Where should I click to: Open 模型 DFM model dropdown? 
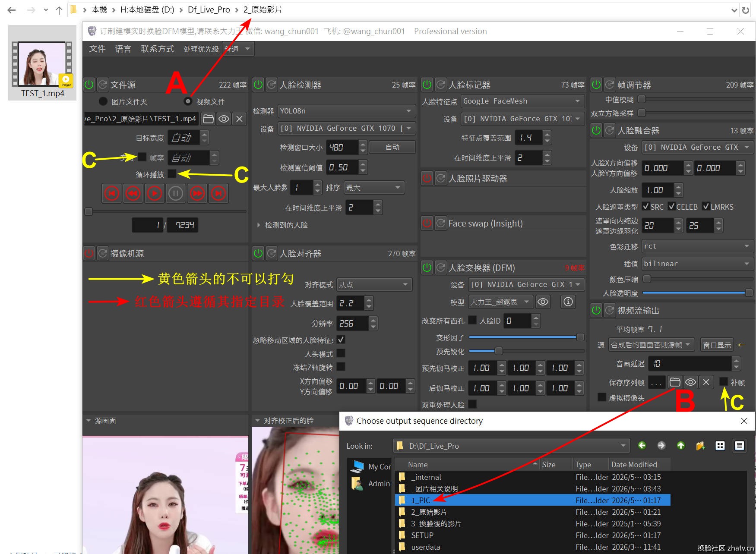(x=501, y=302)
